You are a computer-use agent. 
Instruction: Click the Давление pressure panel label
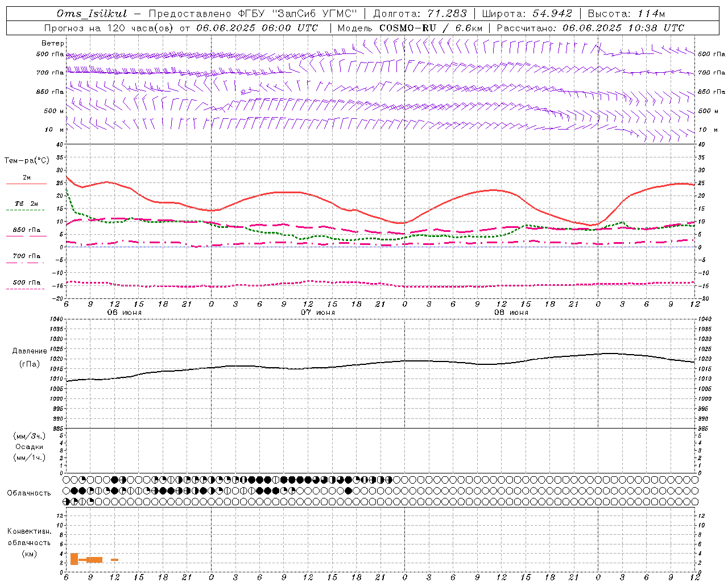click(x=30, y=351)
